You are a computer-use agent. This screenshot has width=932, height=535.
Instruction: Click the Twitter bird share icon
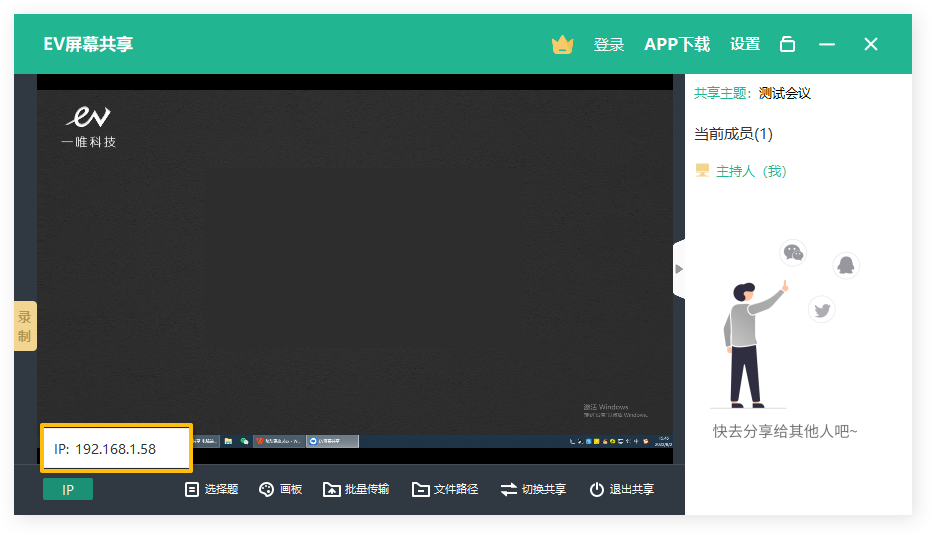tap(822, 310)
